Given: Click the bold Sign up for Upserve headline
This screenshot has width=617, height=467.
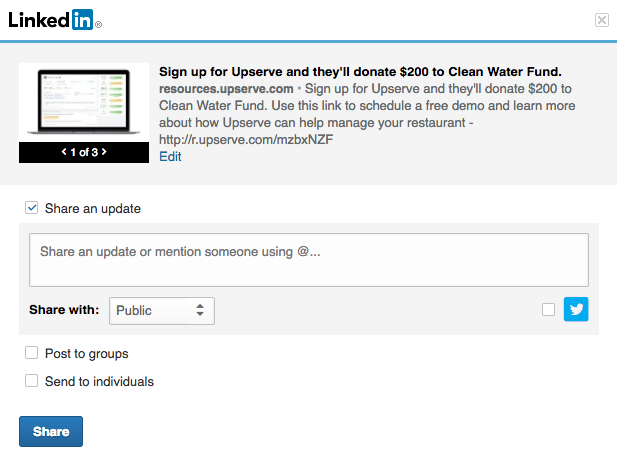Looking at the screenshot, I should (360, 71).
